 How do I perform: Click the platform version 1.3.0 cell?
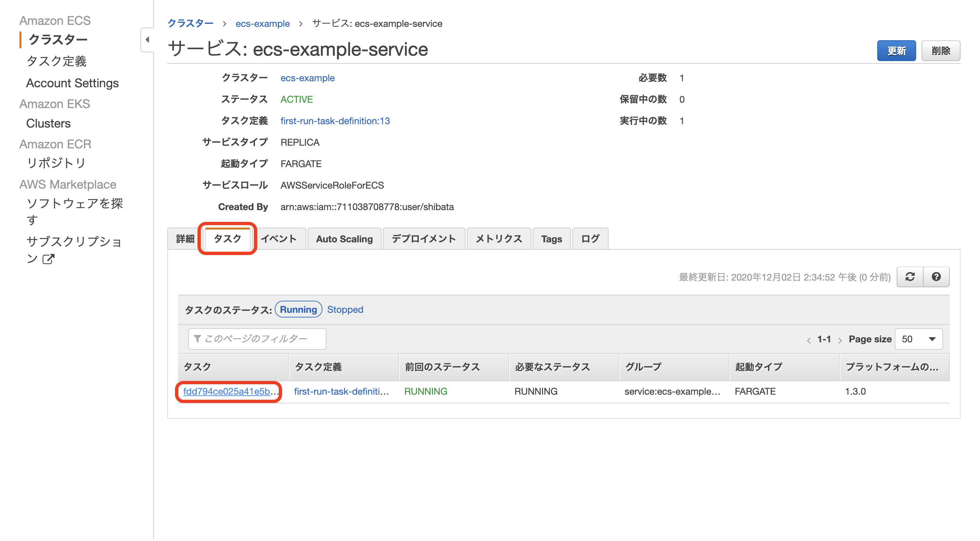click(x=855, y=392)
